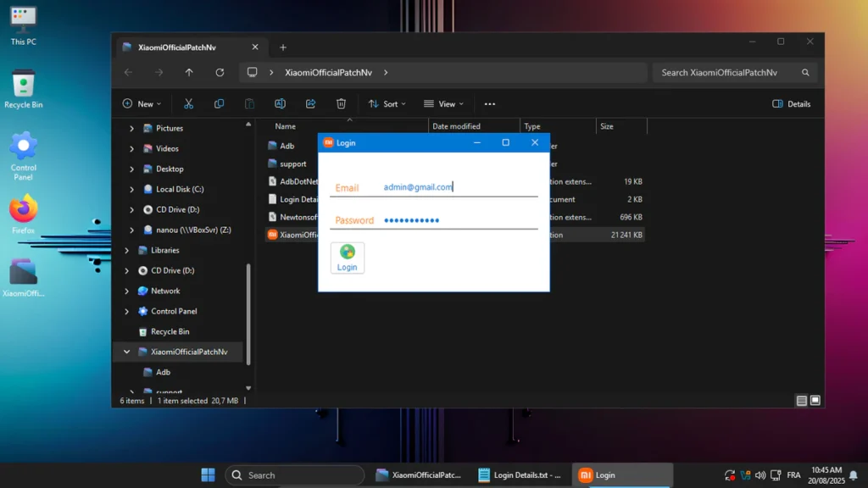Click the Share icon in toolbar
The height and width of the screenshot is (488, 868).
click(310, 104)
